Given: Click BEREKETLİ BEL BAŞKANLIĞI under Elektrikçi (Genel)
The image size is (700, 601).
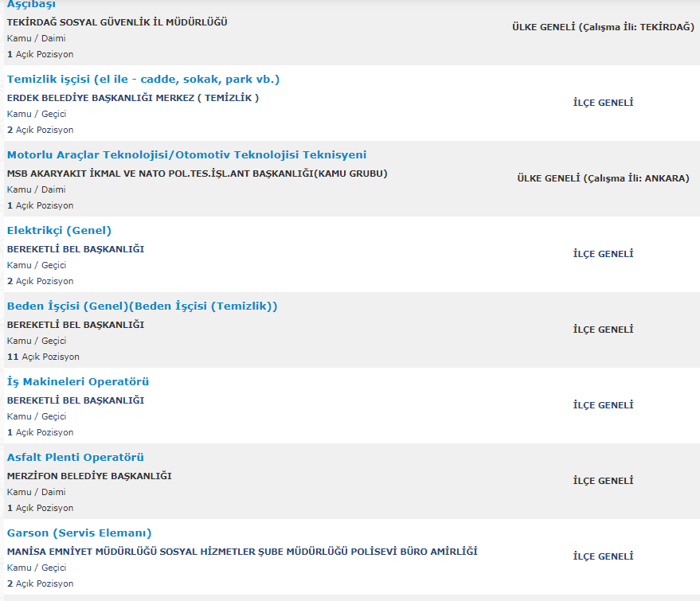Looking at the screenshot, I should pyautogui.click(x=76, y=249).
